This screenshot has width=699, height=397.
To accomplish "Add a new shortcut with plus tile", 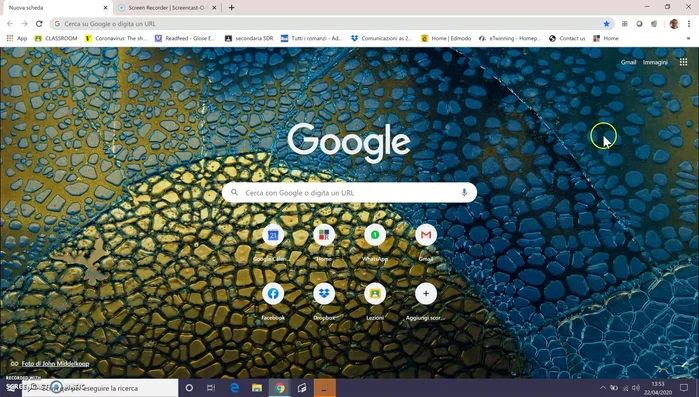I will [426, 294].
